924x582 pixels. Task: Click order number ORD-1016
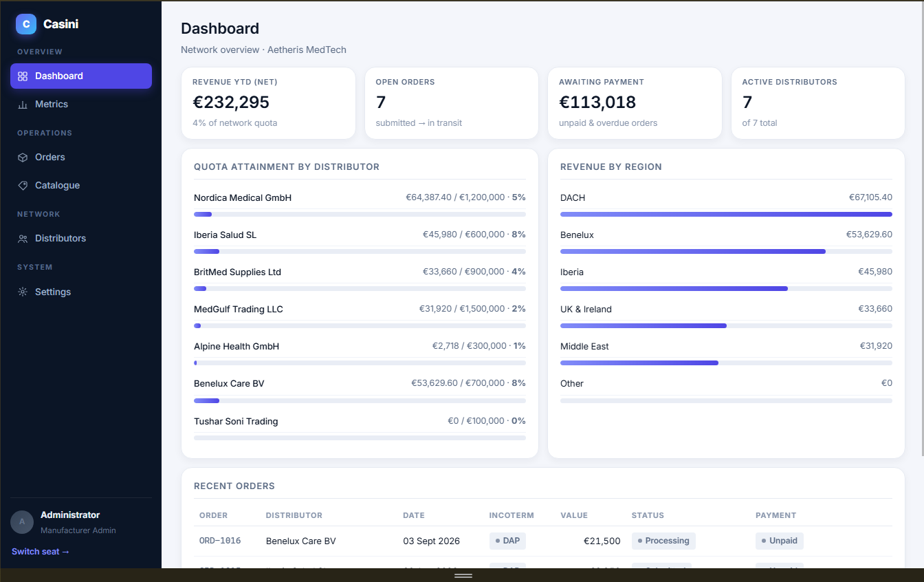[220, 541]
